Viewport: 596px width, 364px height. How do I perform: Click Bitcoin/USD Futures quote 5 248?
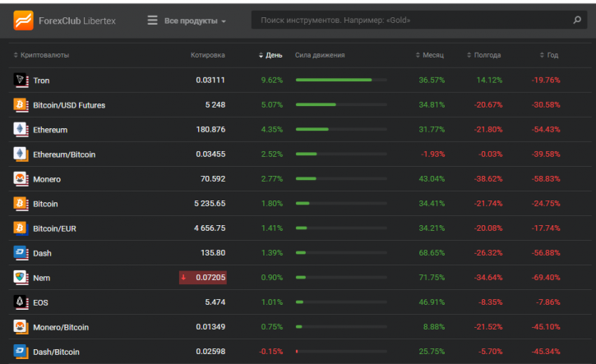coord(215,104)
